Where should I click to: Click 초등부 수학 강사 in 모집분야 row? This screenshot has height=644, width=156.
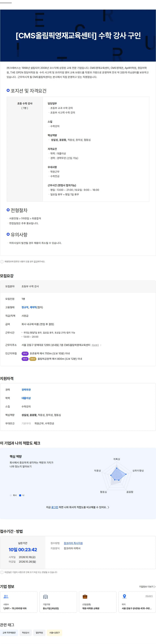point(30,286)
